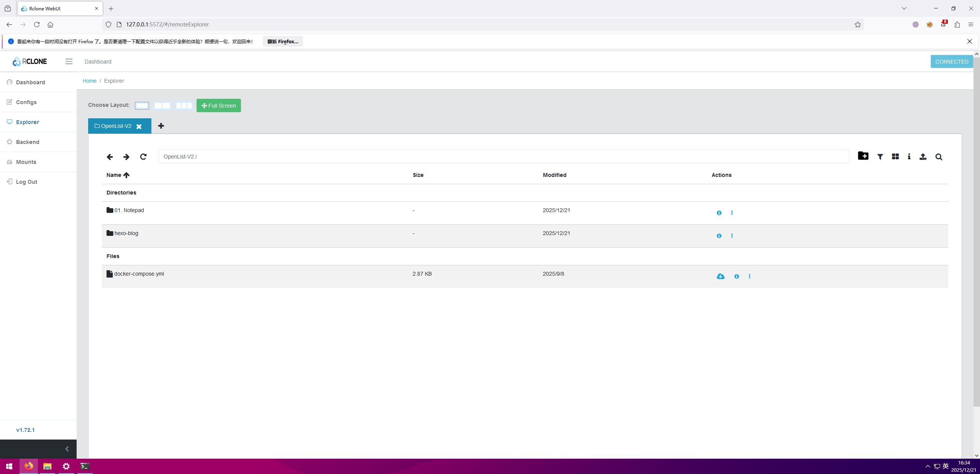Image resolution: width=980 pixels, height=474 pixels.
Task: Open more actions for 01. Notepad
Action: coord(732,213)
